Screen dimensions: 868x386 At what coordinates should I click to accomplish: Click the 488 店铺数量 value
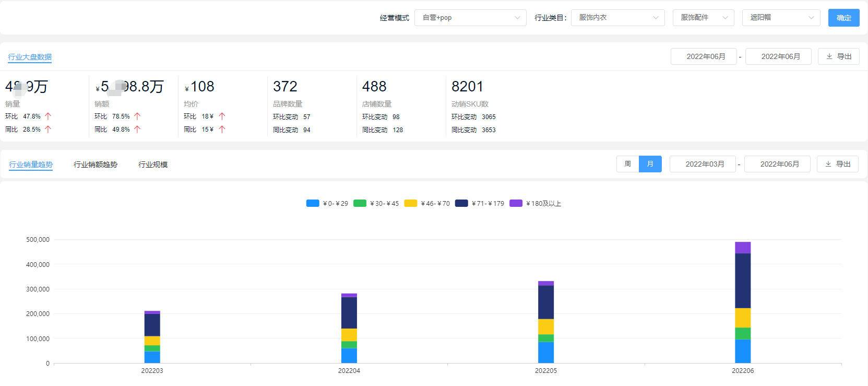tap(374, 87)
